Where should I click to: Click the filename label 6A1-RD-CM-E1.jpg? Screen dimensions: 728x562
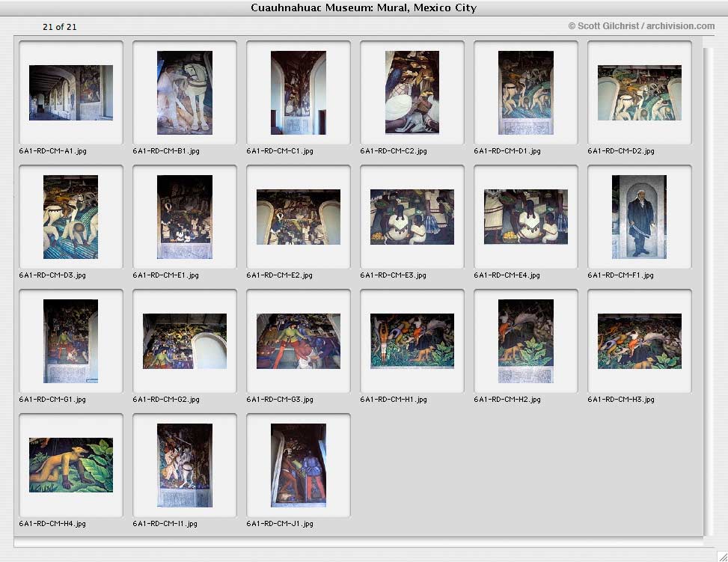tap(166, 275)
